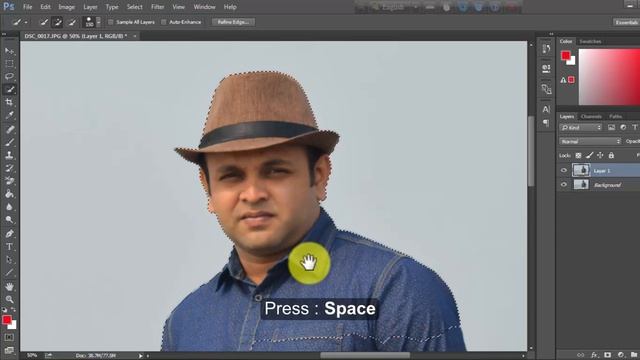Image resolution: width=640 pixels, height=360 pixels.
Task: Open the Filter menu
Action: pos(158,7)
